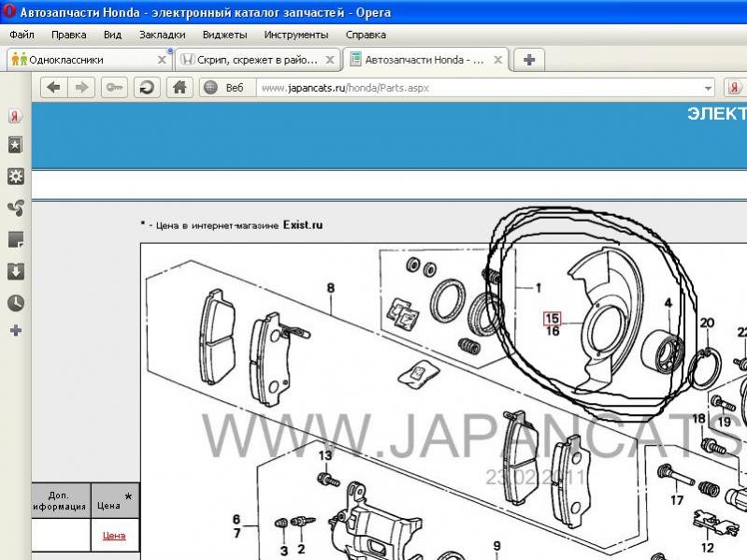Select part number 16 in the diagram

click(553, 331)
